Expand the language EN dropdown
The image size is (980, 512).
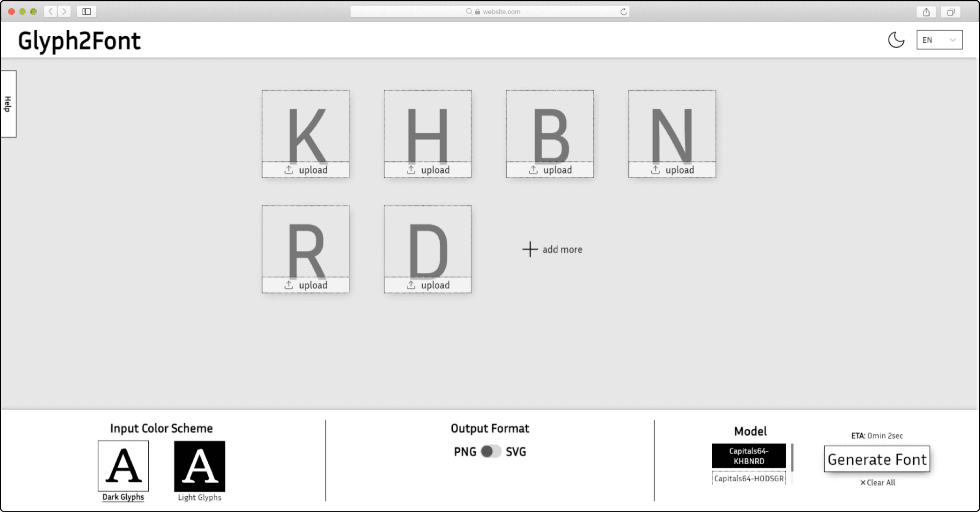(939, 40)
